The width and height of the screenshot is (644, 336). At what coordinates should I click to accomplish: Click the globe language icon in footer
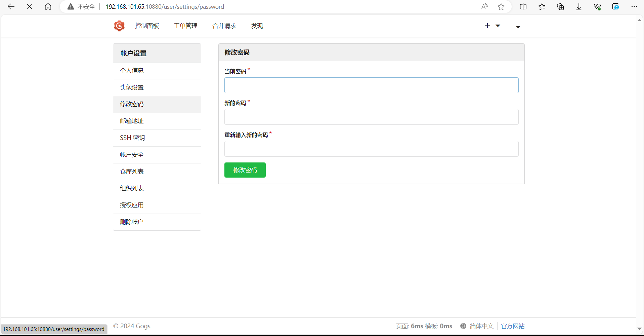(463, 326)
